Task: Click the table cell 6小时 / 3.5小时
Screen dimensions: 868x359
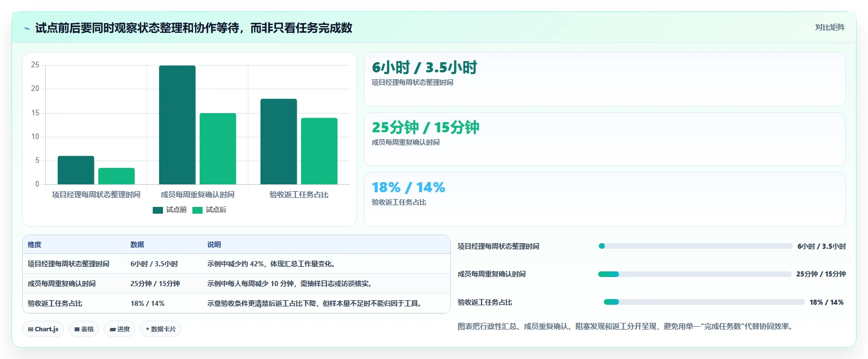Action: tap(154, 264)
